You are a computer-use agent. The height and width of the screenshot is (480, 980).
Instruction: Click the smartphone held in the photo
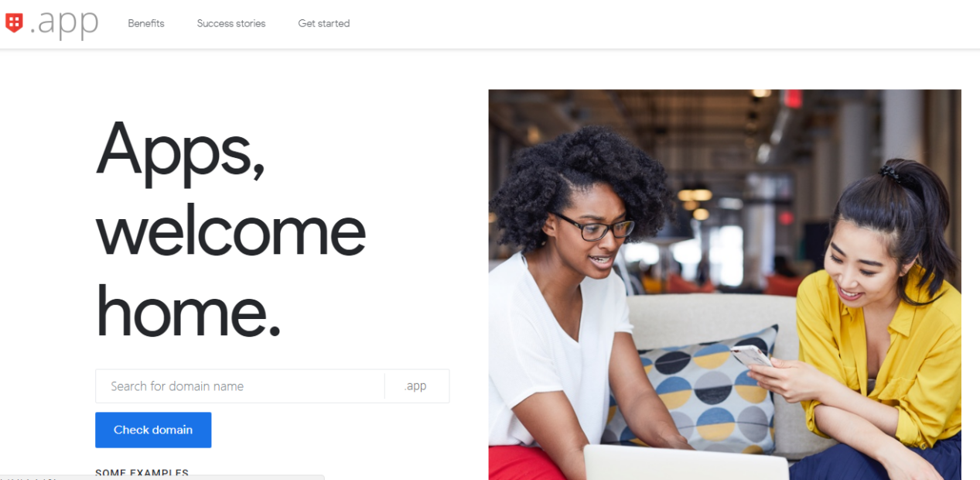pyautogui.click(x=752, y=356)
